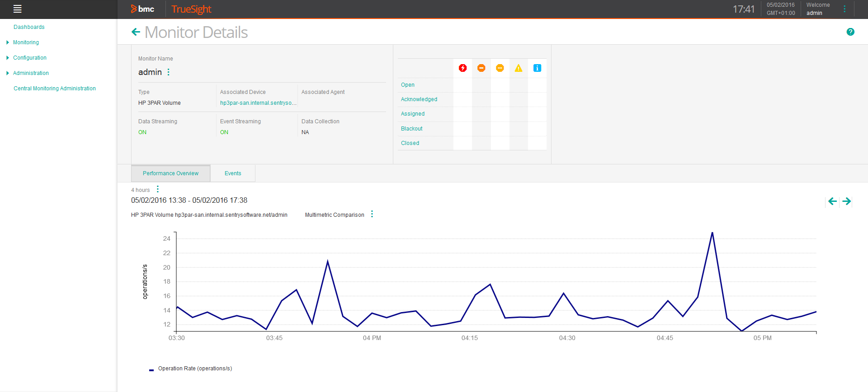Image resolution: width=868 pixels, height=392 pixels.
Task: Open Monitoring in the sidebar
Action: coord(26,42)
